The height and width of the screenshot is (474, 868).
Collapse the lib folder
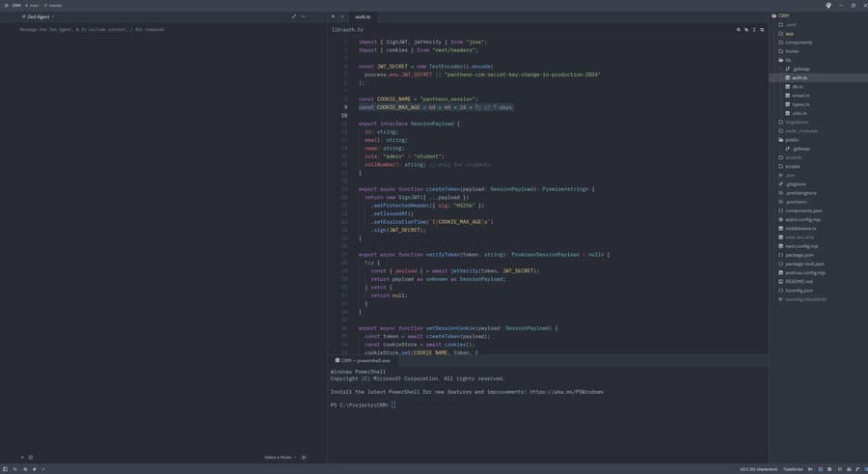(x=787, y=60)
